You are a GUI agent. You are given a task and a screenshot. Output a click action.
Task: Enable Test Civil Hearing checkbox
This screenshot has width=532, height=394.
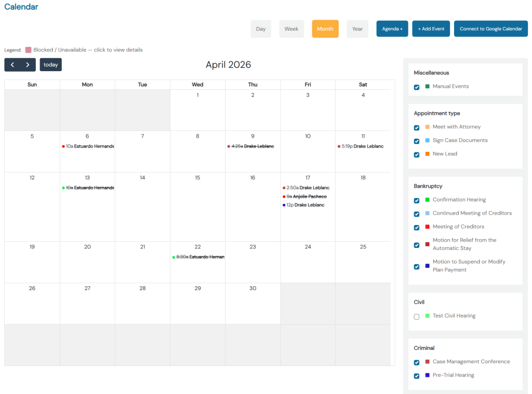[x=417, y=317]
